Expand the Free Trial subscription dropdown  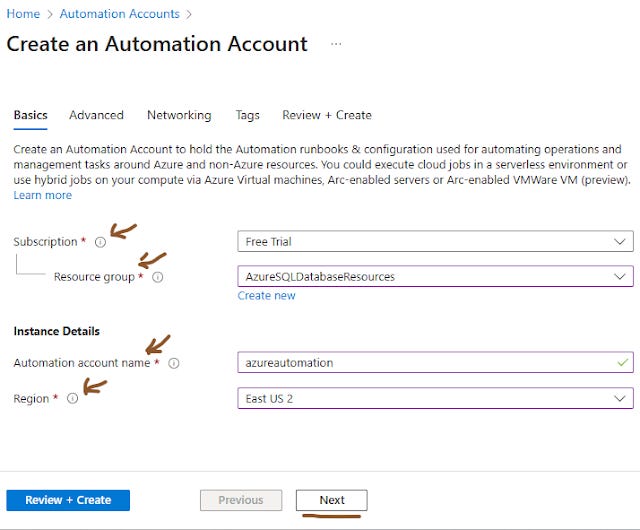[x=435, y=241]
